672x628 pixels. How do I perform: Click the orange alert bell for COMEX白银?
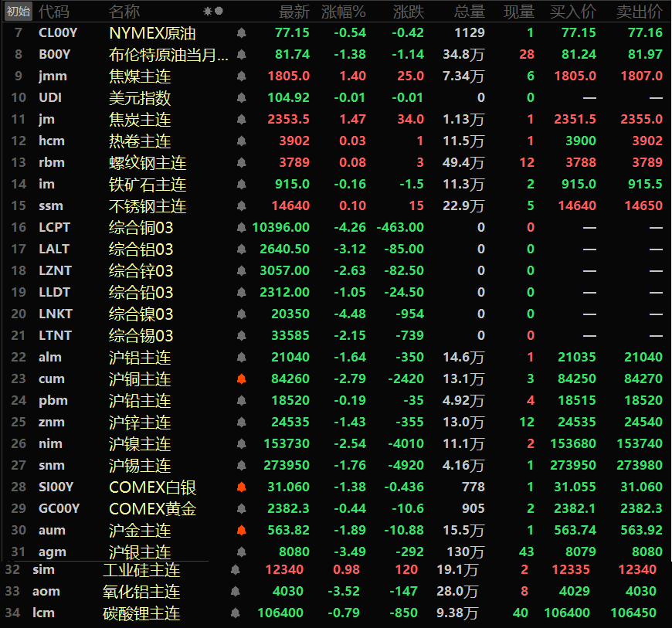click(241, 487)
